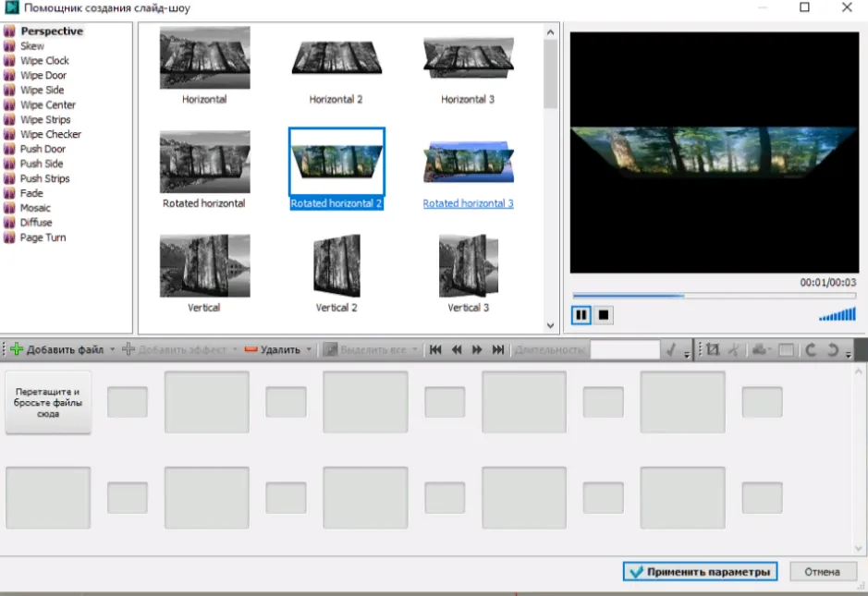Screen dimensions: 868x596
Task: Click Применить параметры button
Action: (x=701, y=572)
